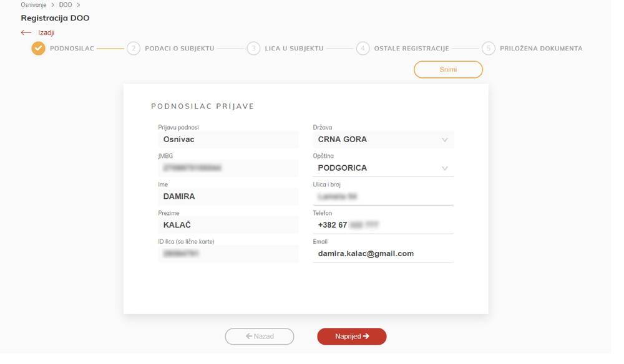Click the Snimi save button
Image resolution: width=624 pixels, height=364 pixels.
(x=448, y=70)
